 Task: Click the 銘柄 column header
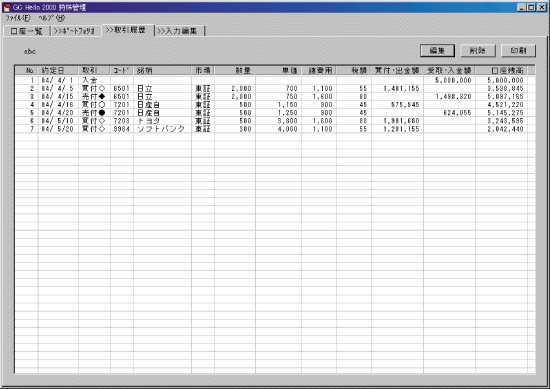(162, 71)
